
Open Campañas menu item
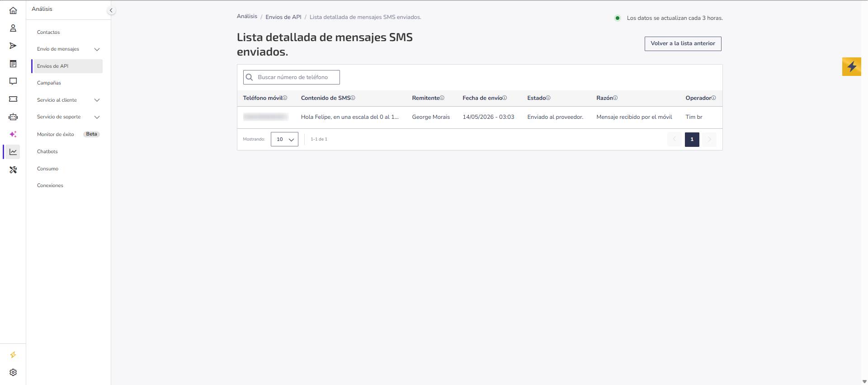pos(49,83)
